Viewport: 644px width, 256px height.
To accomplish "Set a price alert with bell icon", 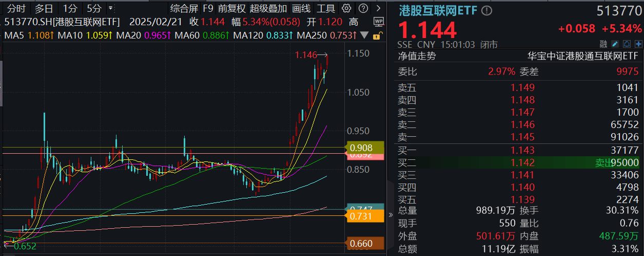I will pos(626,44).
